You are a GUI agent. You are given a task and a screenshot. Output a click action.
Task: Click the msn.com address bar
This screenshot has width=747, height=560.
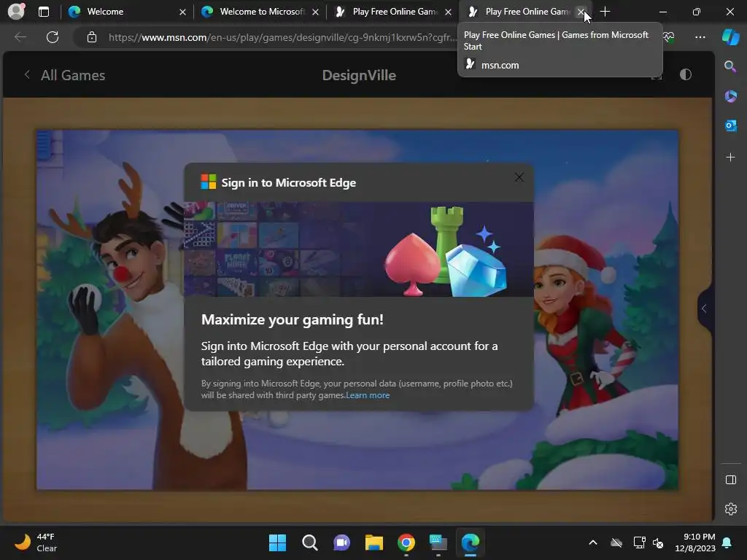click(282, 37)
